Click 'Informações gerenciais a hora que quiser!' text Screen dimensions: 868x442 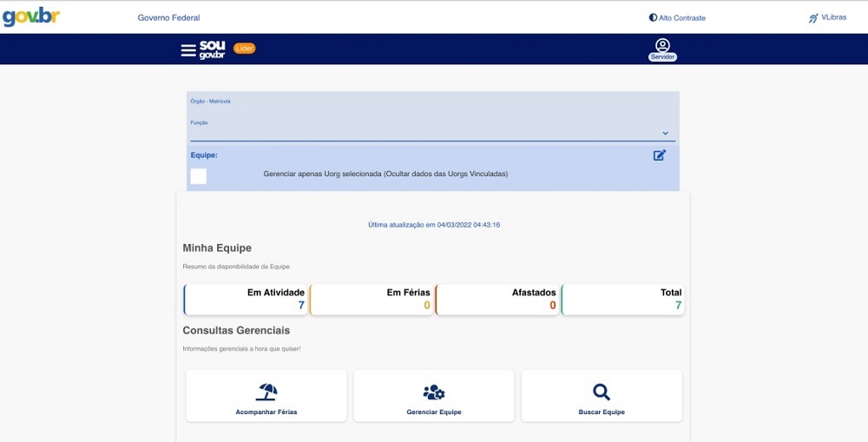[241, 349]
